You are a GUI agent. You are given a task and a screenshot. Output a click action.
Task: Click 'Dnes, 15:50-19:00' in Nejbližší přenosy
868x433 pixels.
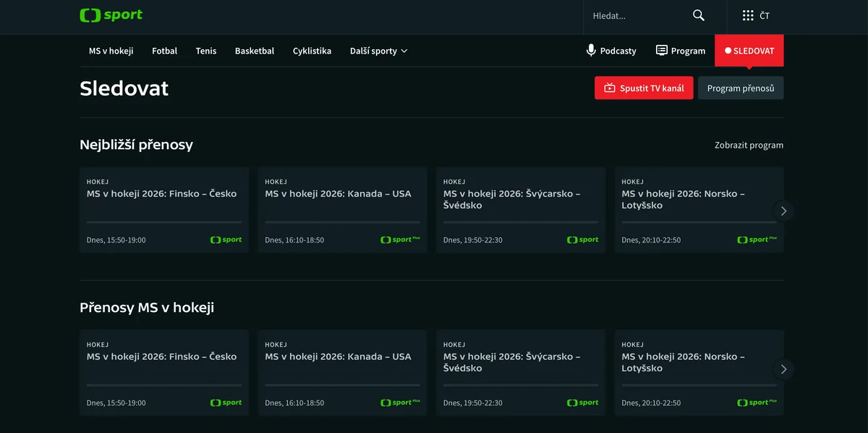click(116, 240)
